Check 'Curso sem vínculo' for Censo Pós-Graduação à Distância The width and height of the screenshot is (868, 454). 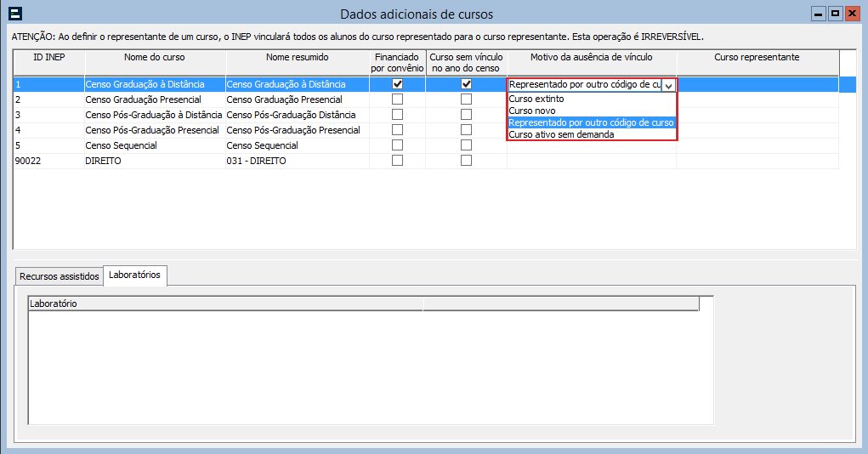466,115
